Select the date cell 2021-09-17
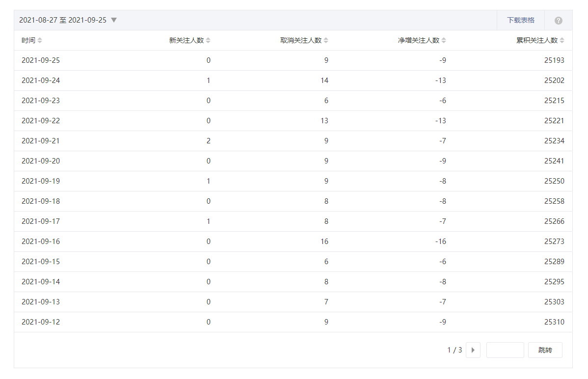 click(41, 221)
